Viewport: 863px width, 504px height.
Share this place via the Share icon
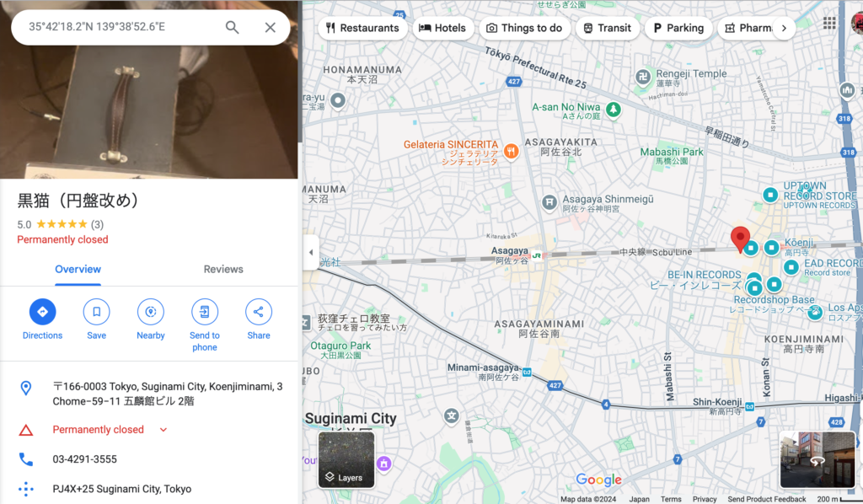(x=258, y=312)
